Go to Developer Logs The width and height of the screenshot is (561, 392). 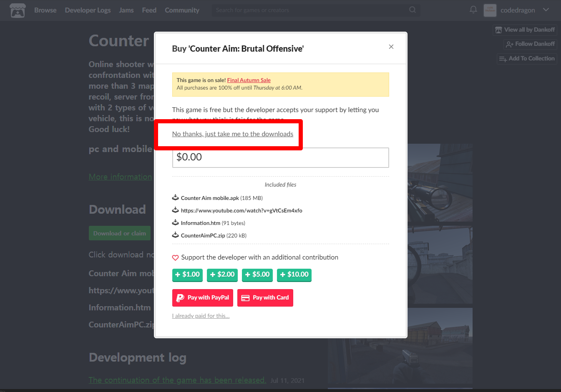tap(88, 10)
